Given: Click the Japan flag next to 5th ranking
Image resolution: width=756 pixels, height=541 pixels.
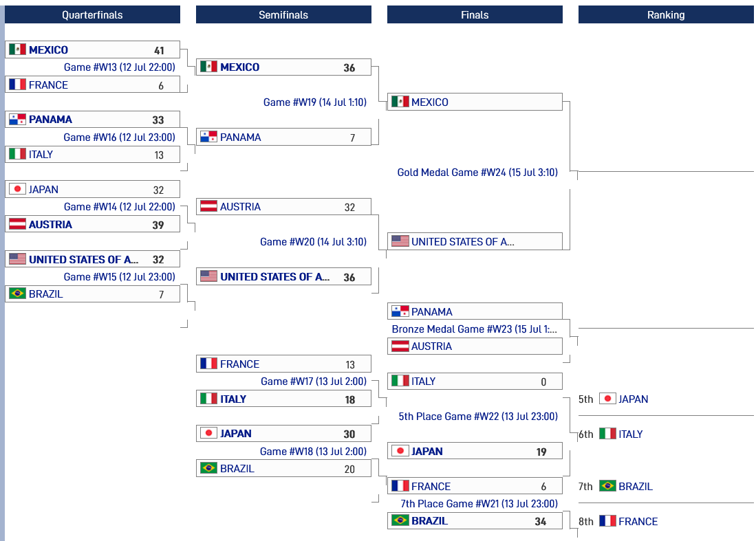Looking at the screenshot, I should [607, 399].
